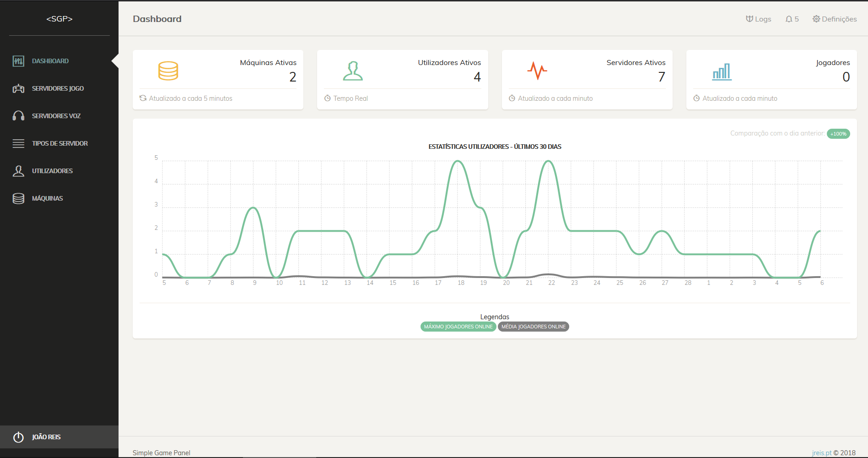Click the clock icon under Jogadores
The width and height of the screenshot is (868, 458).
696,98
